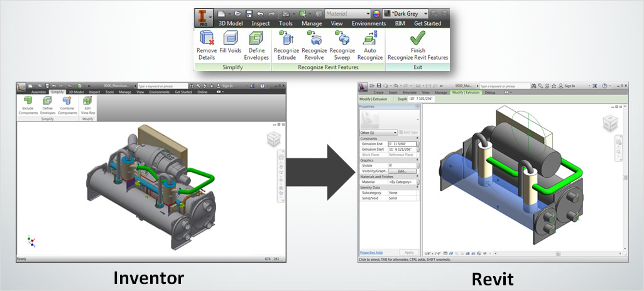Viewport: 644px width, 291px height.
Task: Click the appearance color wheel icon
Action: coord(376,14)
